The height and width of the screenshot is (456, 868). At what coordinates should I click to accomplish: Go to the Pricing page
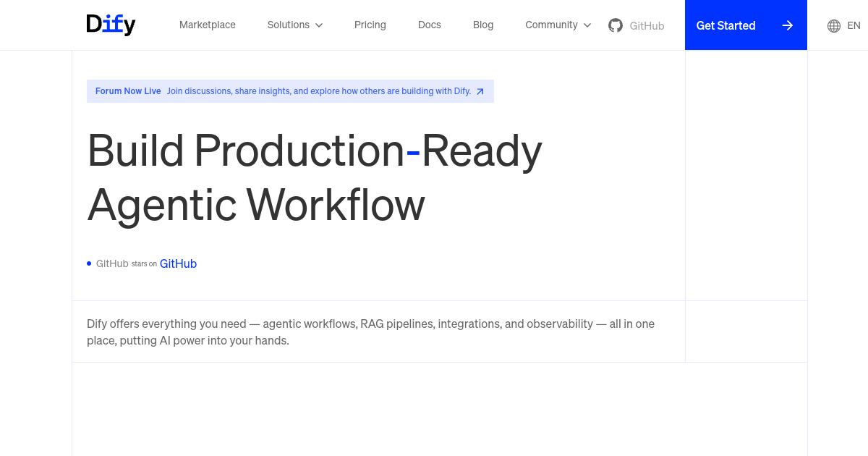370,25
